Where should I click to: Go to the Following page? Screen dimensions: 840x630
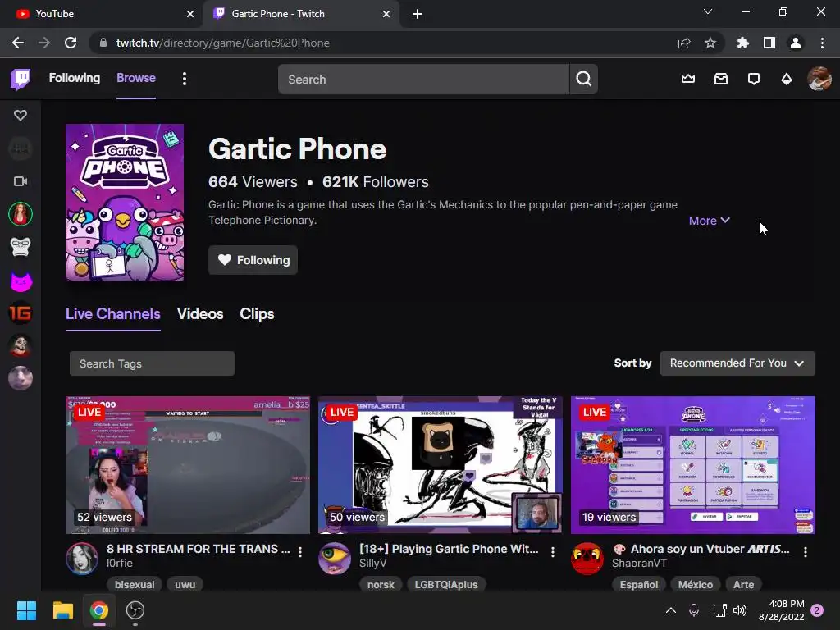(x=75, y=78)
